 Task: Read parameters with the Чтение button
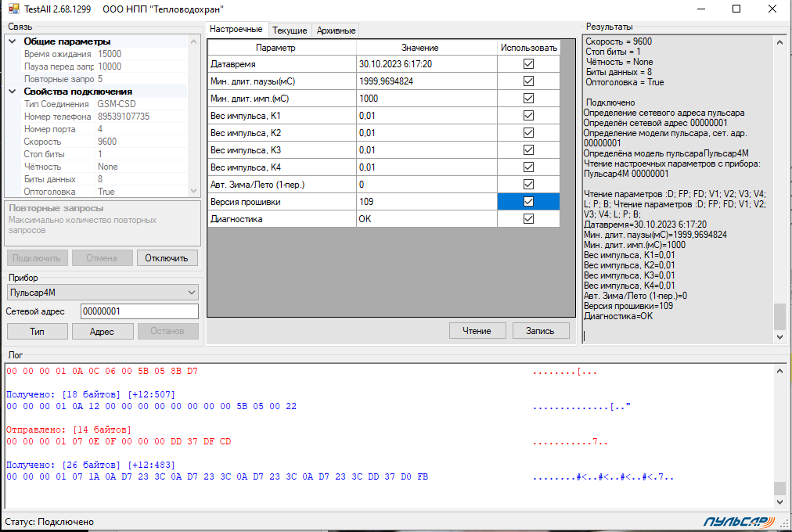(477, 331)
